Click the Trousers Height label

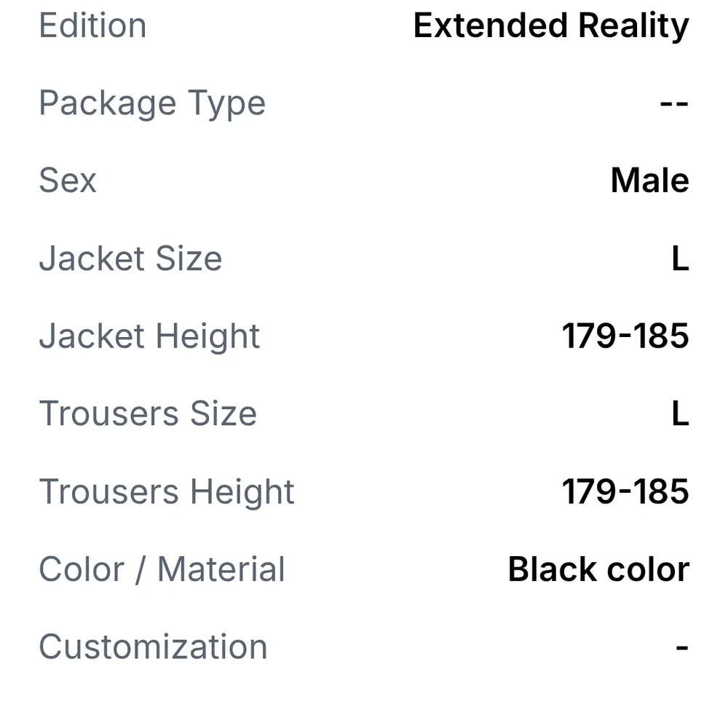167,493
